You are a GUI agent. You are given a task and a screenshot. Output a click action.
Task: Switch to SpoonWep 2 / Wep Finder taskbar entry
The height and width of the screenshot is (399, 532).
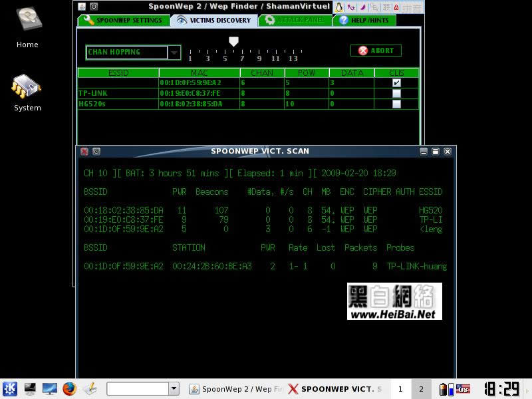pyautogui.click(x=235, y=389)
